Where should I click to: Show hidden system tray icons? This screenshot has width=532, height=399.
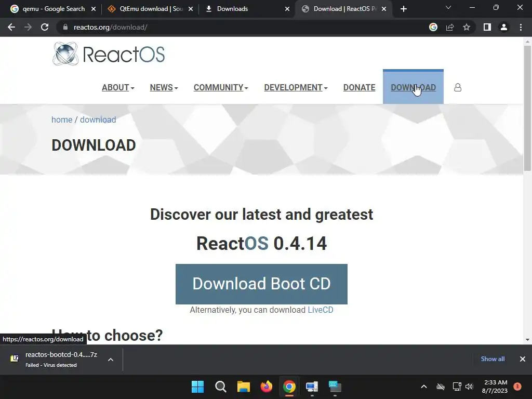tap(424, 387)
